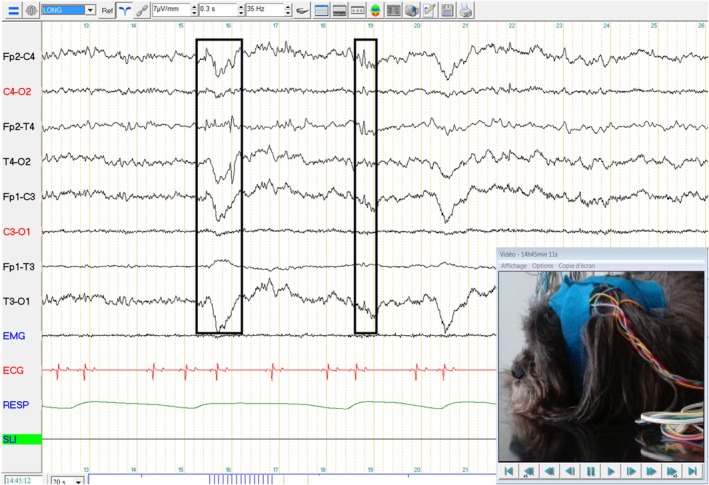The image size is (709, 485).
Task: Adjust the sensitivity spinner arrows
Action: (x=194, y=10)
